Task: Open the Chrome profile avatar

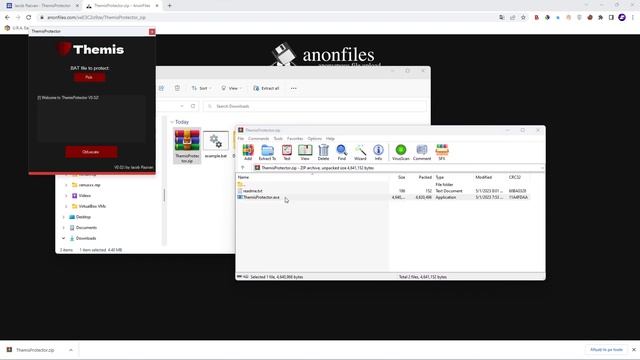Action: (622, 18)
